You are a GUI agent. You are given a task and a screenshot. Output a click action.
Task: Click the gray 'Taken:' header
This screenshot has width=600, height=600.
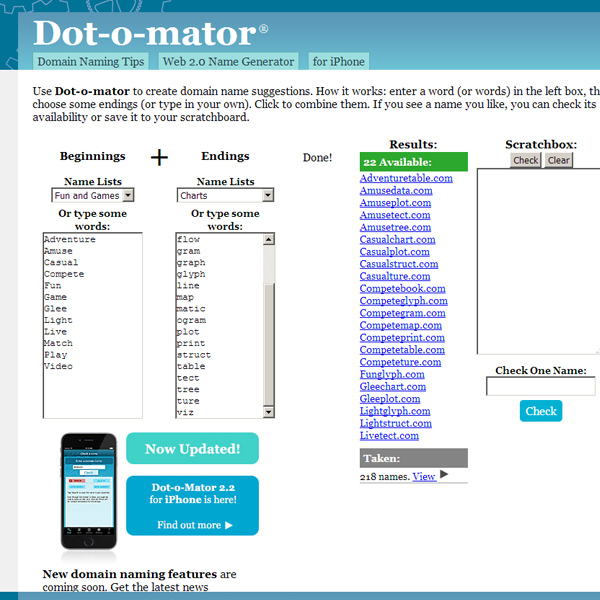pyautogui.click(x=414, y=458)
